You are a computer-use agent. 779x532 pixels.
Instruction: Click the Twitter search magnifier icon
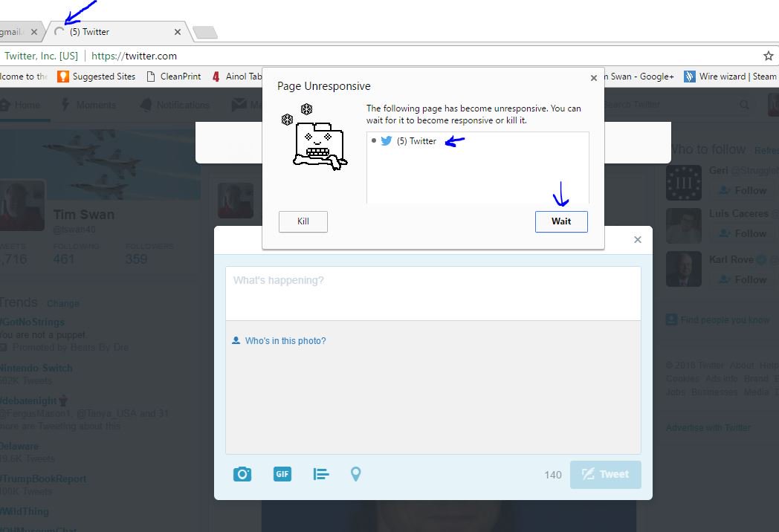[x=744, y=105]
